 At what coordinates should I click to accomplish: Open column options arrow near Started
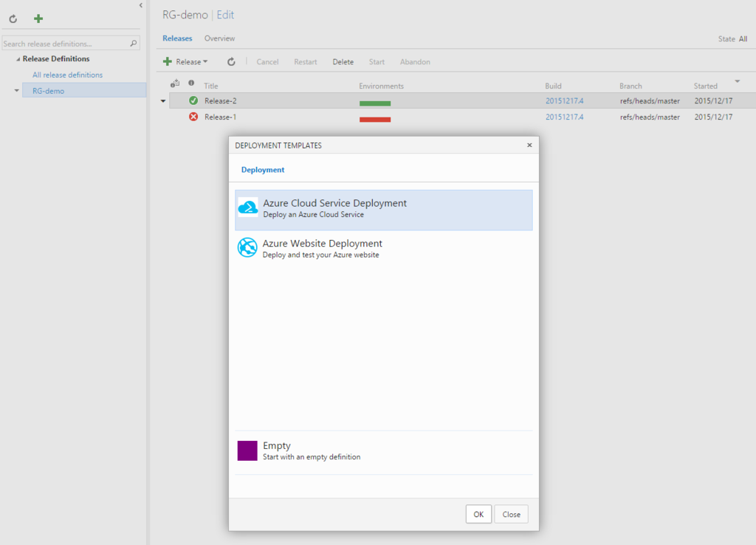coord(738,81)
